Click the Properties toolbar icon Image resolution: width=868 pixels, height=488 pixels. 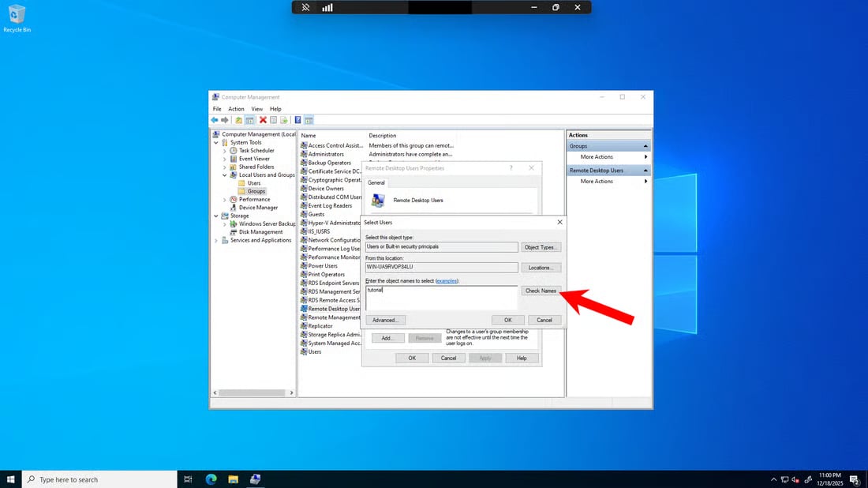coord(274,120)
